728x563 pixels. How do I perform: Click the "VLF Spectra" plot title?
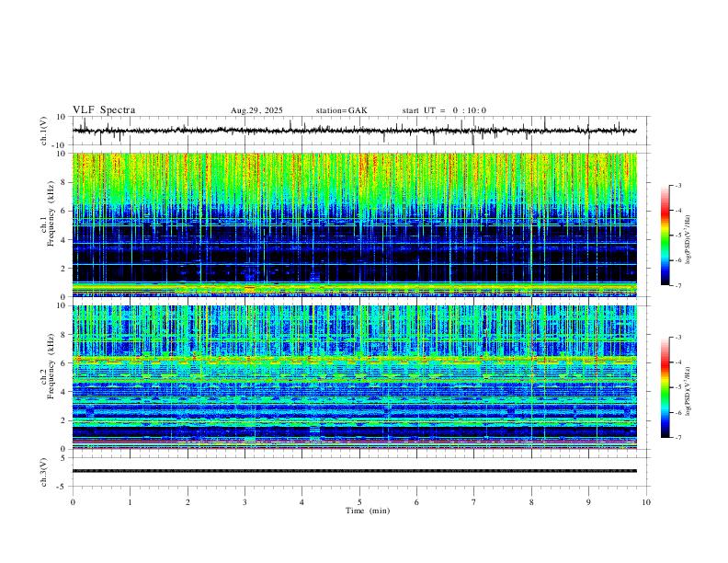click(104, 110)
